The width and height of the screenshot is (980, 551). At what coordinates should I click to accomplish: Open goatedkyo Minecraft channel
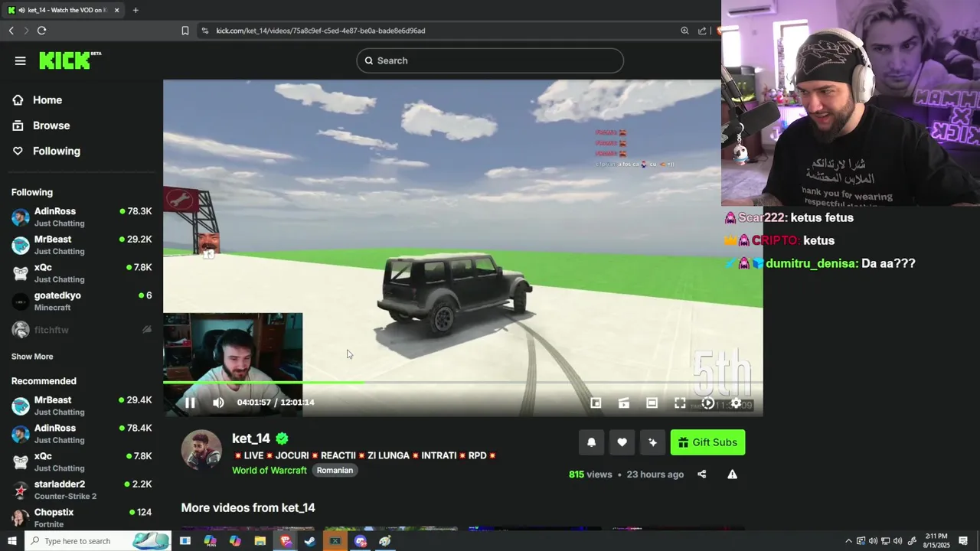[x=81, y=302]
